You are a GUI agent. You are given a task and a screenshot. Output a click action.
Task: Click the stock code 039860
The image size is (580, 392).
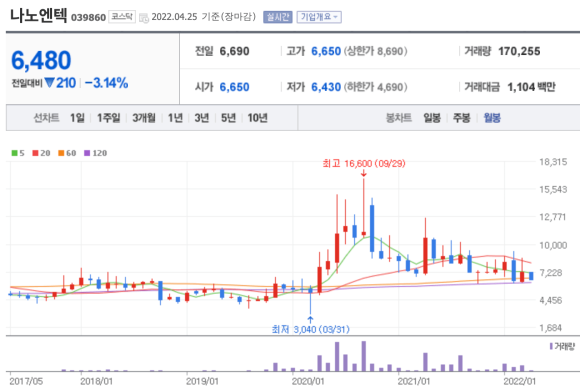pos(88,17)
